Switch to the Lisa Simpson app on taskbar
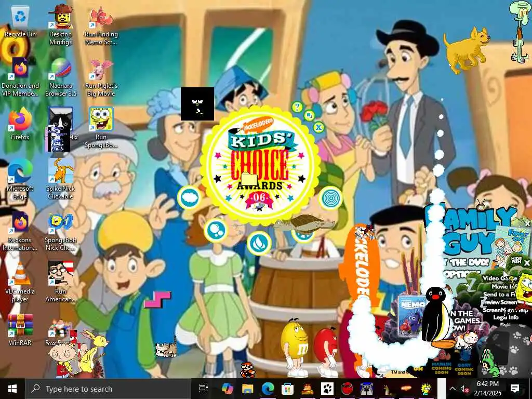Image resolution: width=532 pixels, height=399 pixels. pyautogui.click(x=426, y=389)
